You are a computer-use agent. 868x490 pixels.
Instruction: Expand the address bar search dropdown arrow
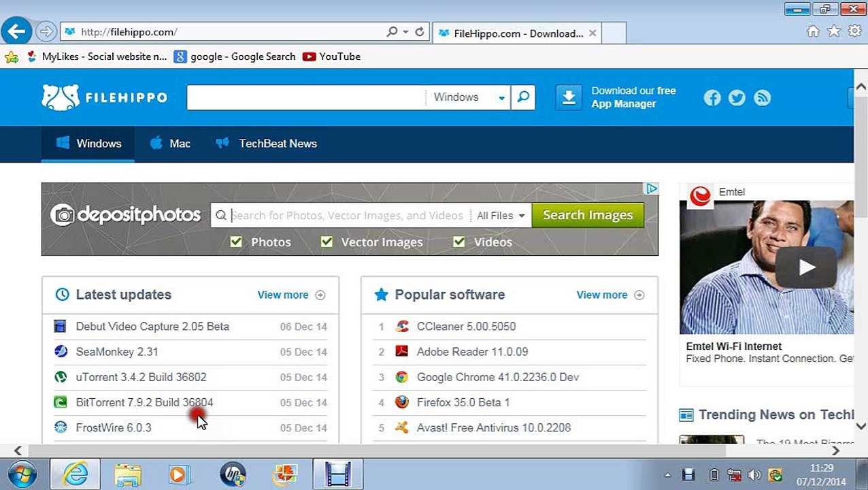405,32
